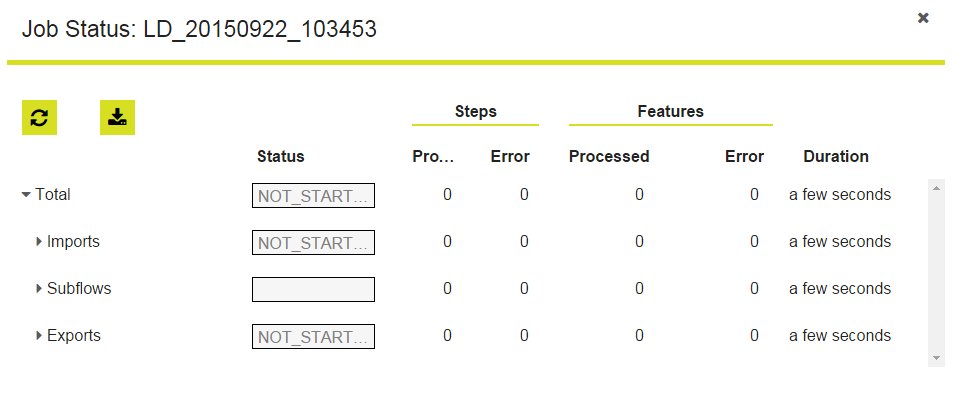Collapse the Total row
956x402 pixels.
(26, 195)
